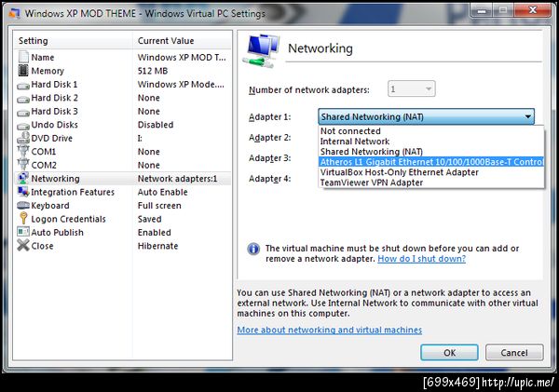Click the Networking globe icon in list
This screenshot has width=559, height=392.
click(x=23, y=178)
